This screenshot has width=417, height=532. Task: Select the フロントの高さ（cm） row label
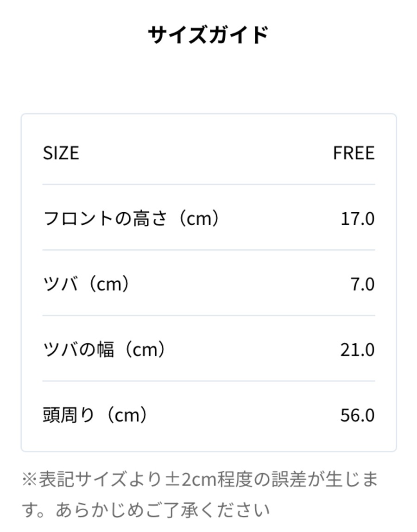pyautogui.click(x=131, y=218)
